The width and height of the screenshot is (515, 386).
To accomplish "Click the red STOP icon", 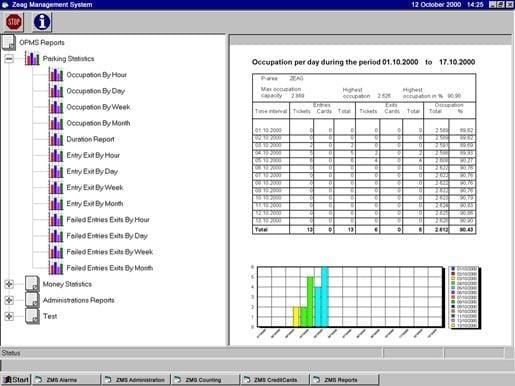I will tap(14, 22).
